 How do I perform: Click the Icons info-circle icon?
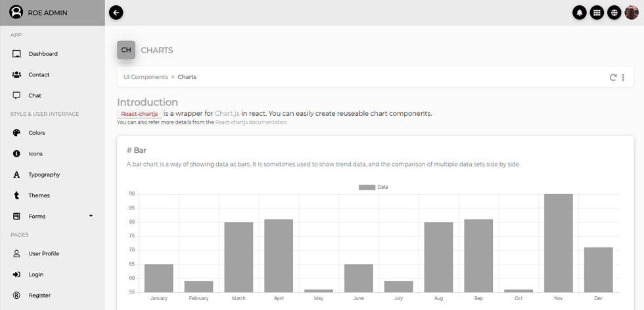pyautogui.click(x=16, y=154)
